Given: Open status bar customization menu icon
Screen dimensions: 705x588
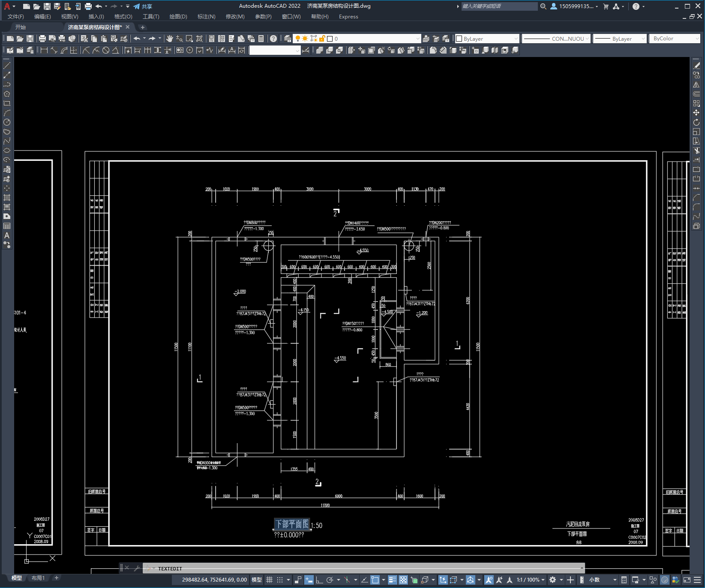Looking at the screenshot, I should [x=697, y=580].
